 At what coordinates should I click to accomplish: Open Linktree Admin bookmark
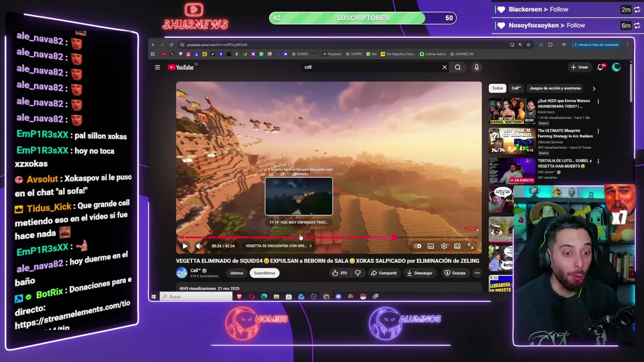point(433,54)
